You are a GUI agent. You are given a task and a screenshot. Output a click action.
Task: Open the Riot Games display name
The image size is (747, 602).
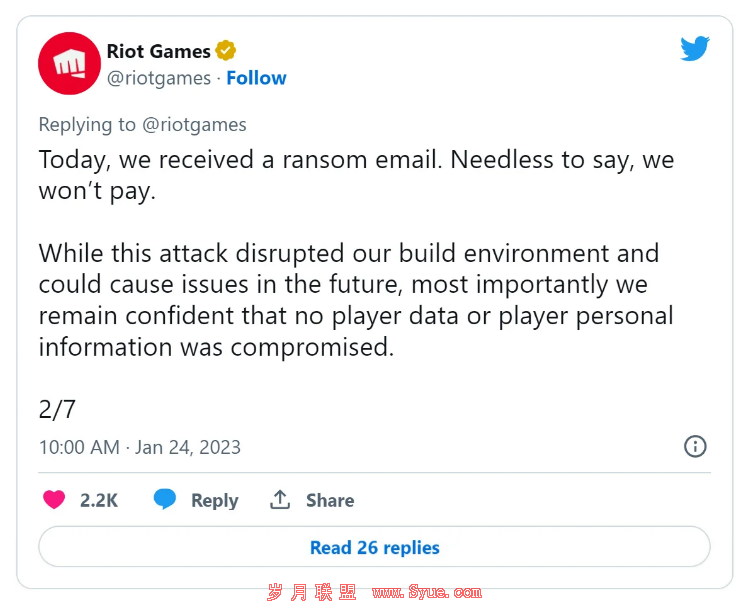[x=159, y=51]
